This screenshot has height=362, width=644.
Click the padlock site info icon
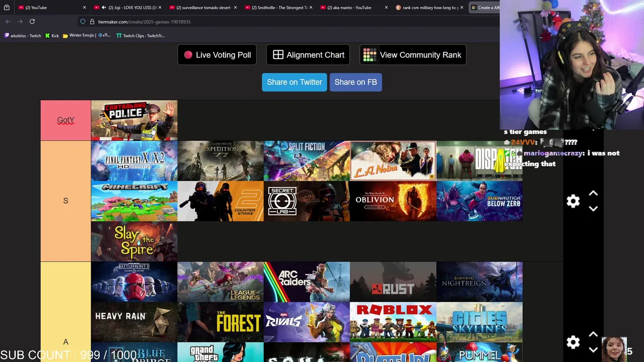pyautogui.click(x=92, y=22)
